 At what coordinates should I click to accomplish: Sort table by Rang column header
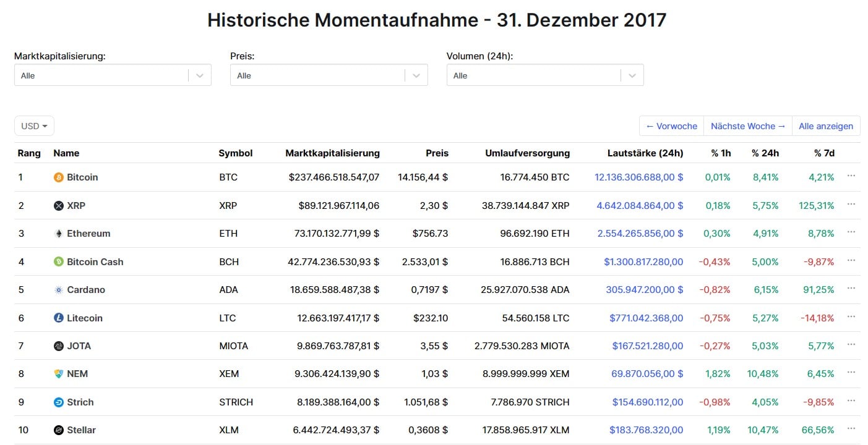click(29, 153)
